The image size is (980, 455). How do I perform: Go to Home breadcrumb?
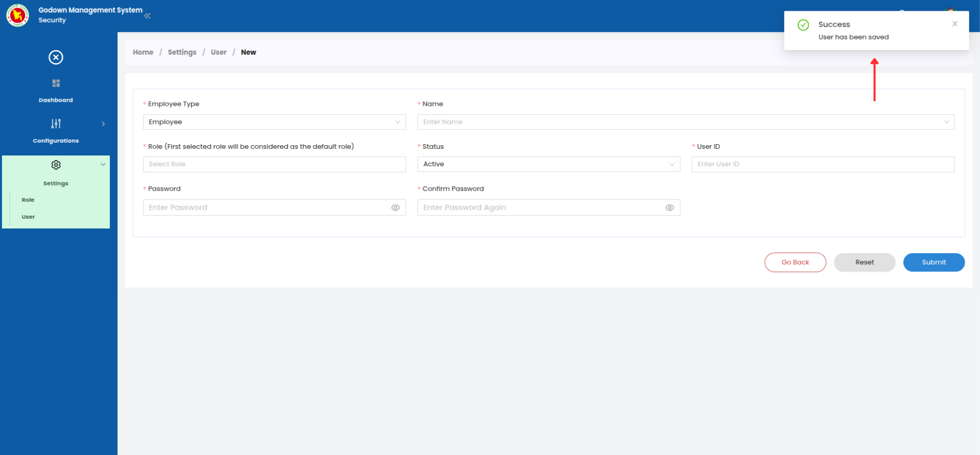(x=143, y=52)
